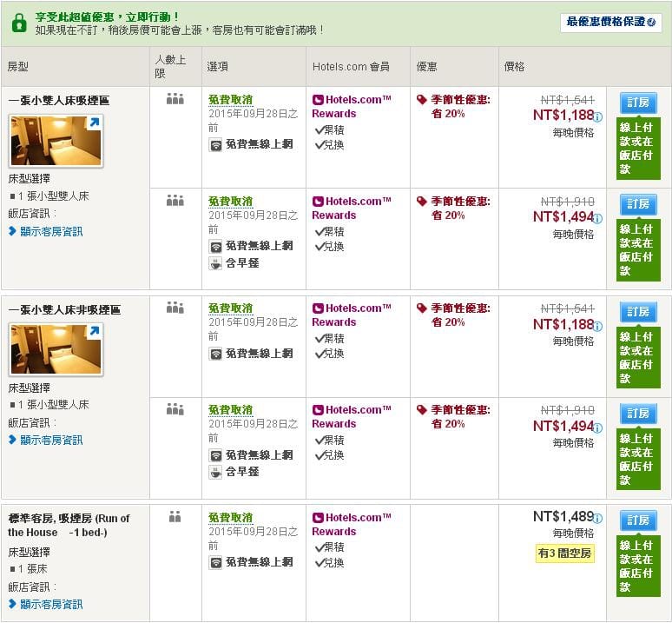Viewport: 672px width, 623px height.
Task: Click the green padlock icon in banner
Action: tap(18, 23)
